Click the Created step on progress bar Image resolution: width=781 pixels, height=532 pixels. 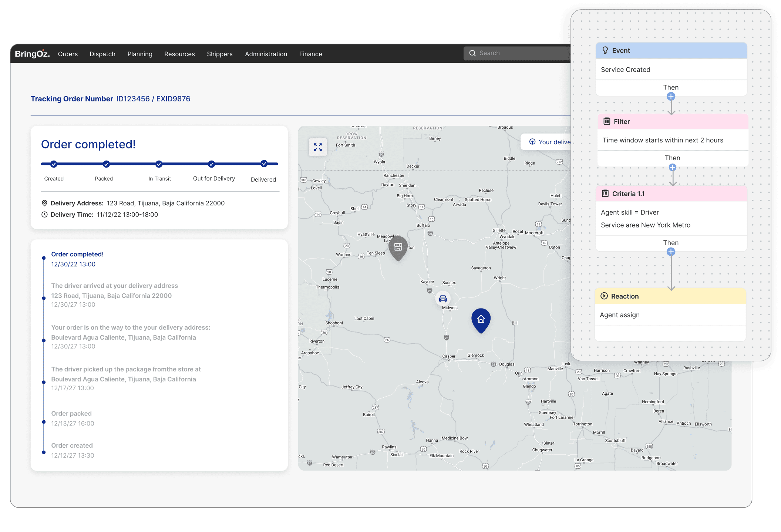pyautogui.click(x=54, y=164)
